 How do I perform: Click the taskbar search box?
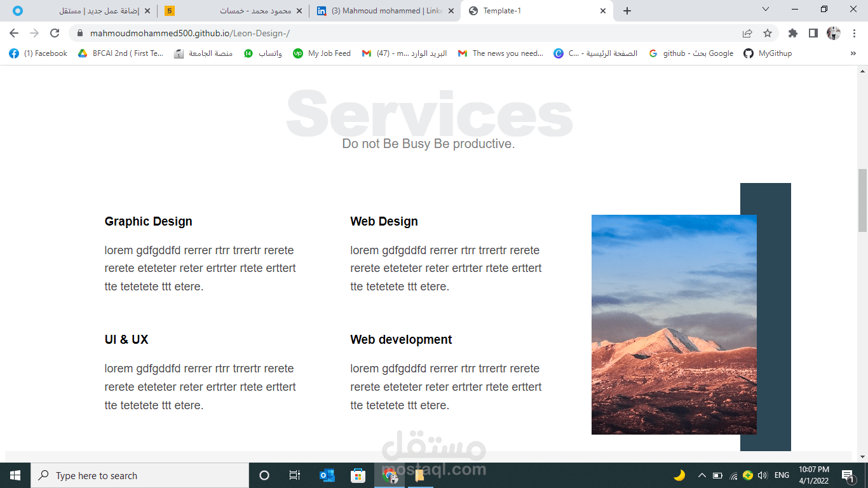click(x=140, y=475)
